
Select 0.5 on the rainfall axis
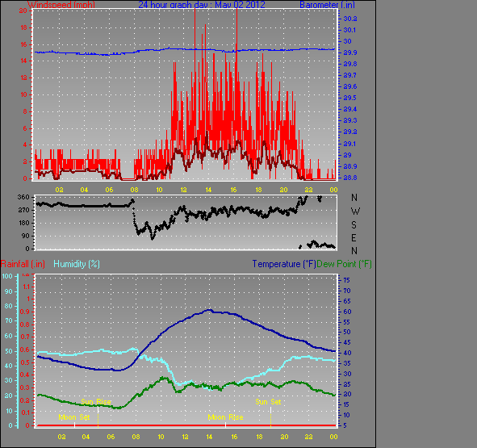pyautogui.click(x=25, y=362)
